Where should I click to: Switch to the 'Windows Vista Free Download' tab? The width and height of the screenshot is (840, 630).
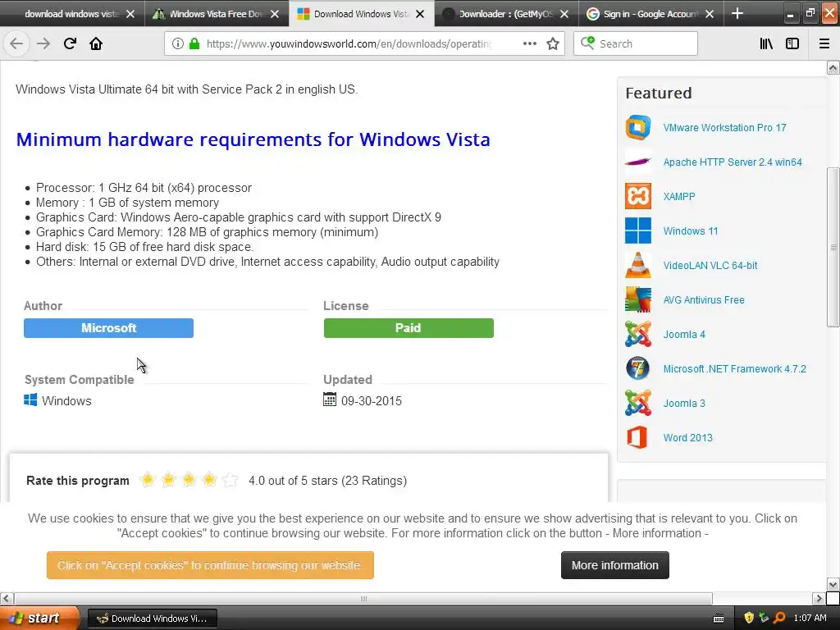click(x=217, y=14)
